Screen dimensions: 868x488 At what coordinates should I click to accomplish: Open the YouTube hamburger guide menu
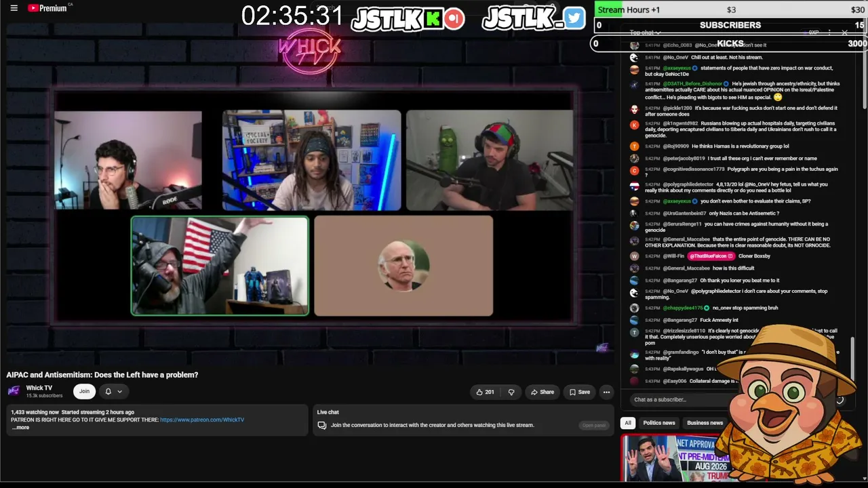pos(14,8)
